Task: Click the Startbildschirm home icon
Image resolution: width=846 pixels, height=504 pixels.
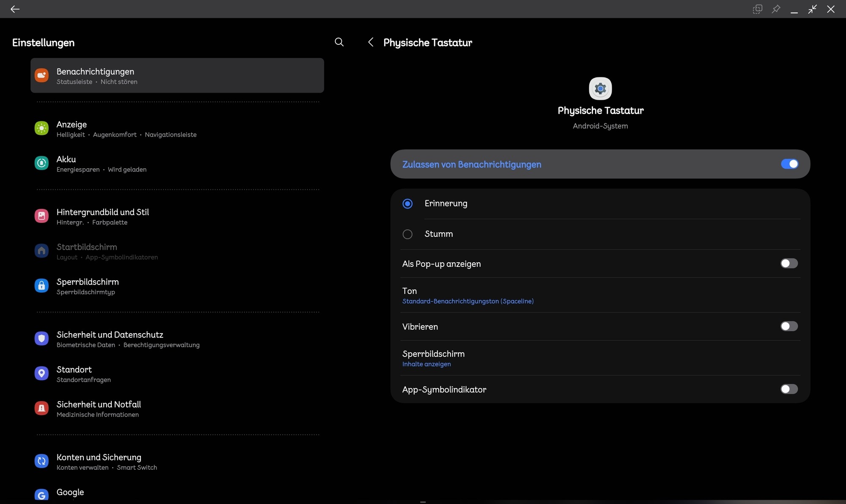Action: [x=41, y=251]
